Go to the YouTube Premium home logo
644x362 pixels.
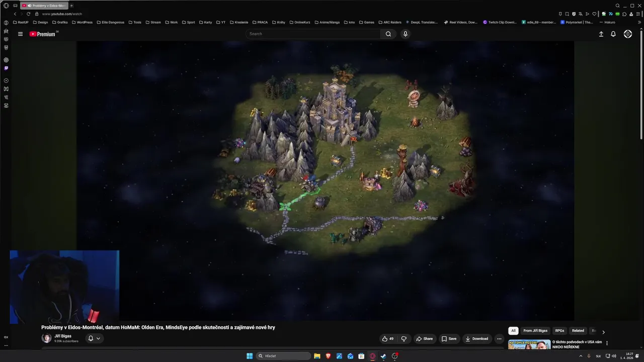pos(42,34)
